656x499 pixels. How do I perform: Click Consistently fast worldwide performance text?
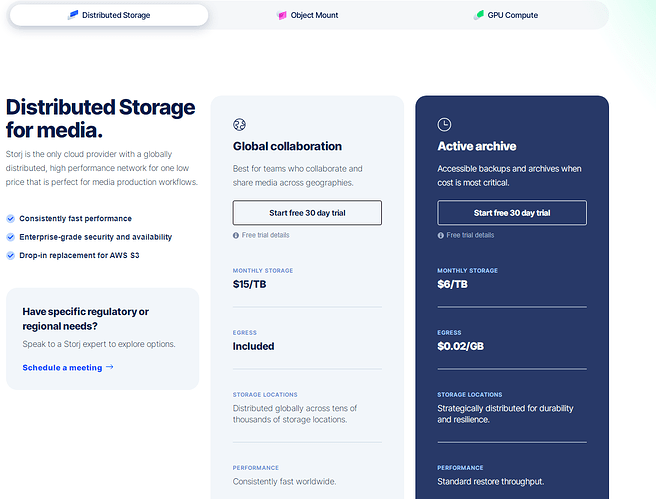click(x=284, y=481)
